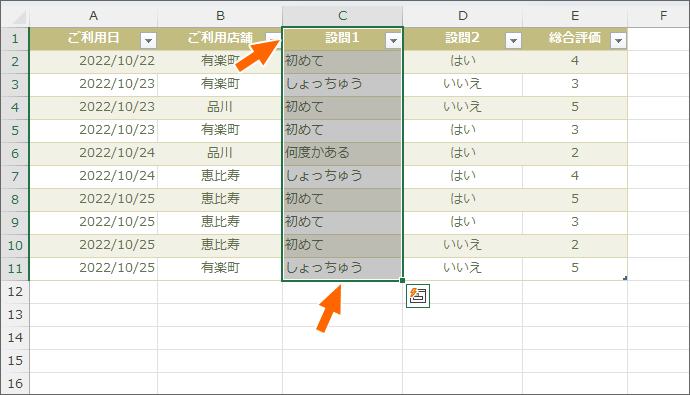Click date 2022/10/25 in row 11

click(93, 268)
